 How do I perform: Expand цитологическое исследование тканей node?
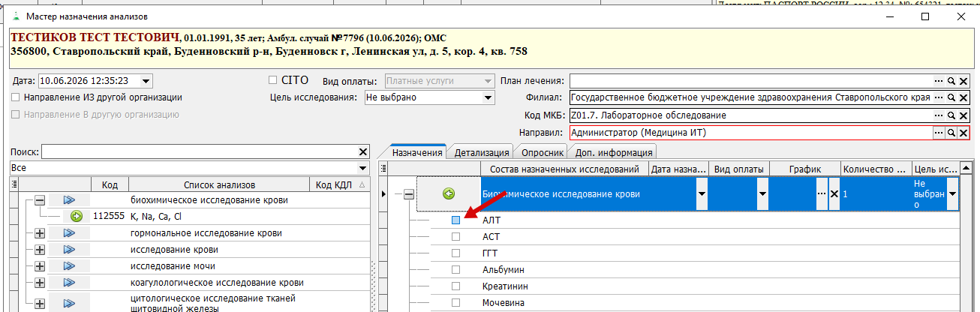click(40, 302)
